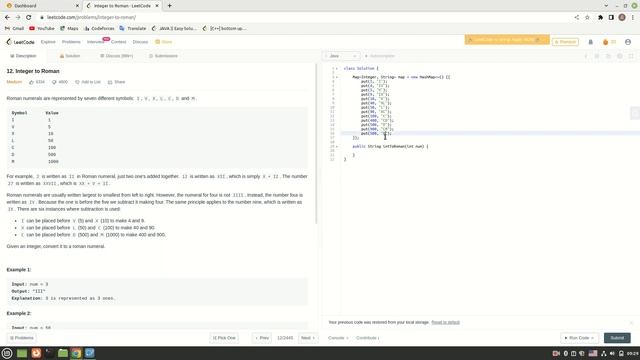The width and height of the screenshot is (640, 360).
Task: Bookmark this page with star icon
Action: point(587,17)
